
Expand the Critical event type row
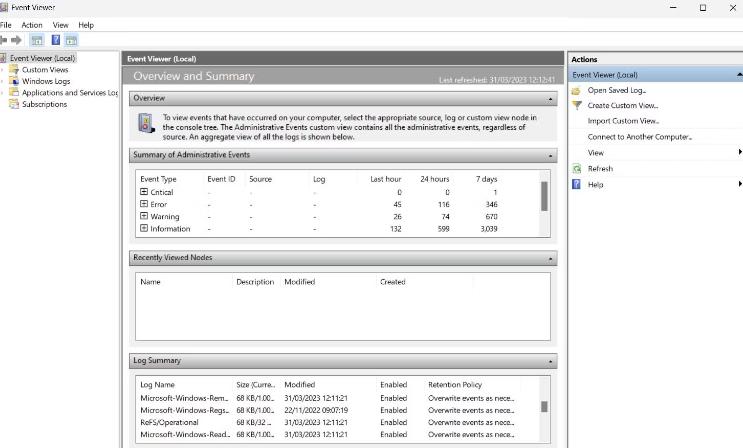pos(144,192)
